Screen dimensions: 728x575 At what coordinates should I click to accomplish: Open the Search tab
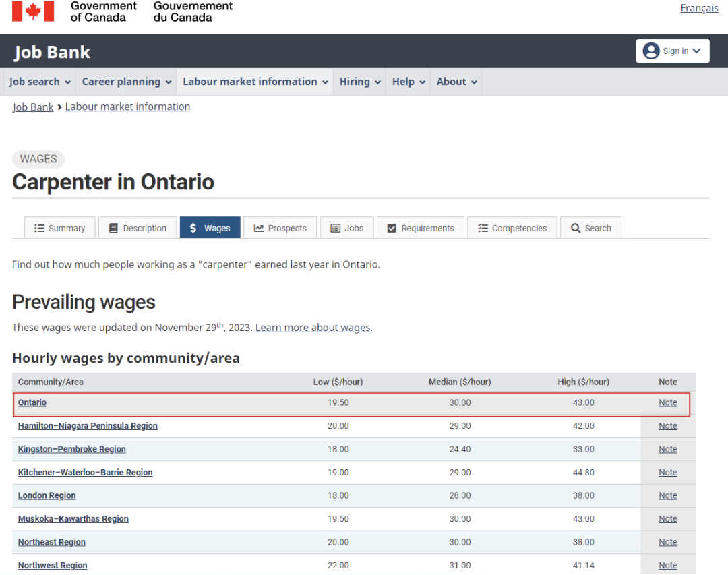coord(590,228)
